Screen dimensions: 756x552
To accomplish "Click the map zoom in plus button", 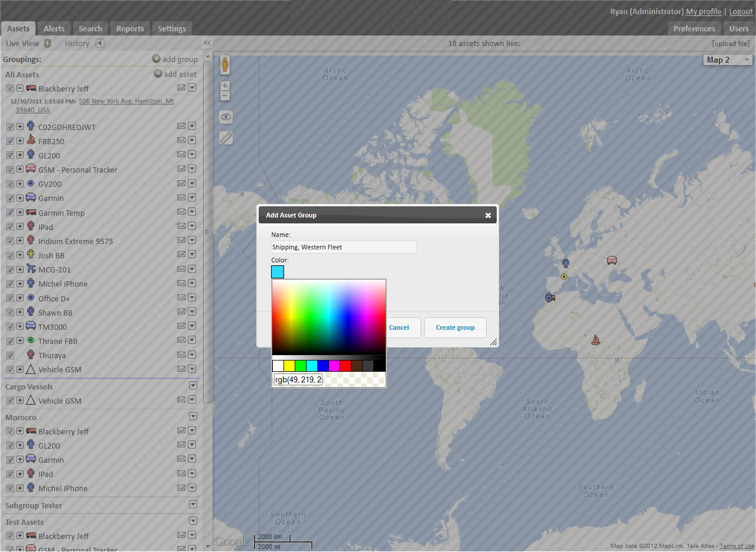I will (x=225, y=86).
